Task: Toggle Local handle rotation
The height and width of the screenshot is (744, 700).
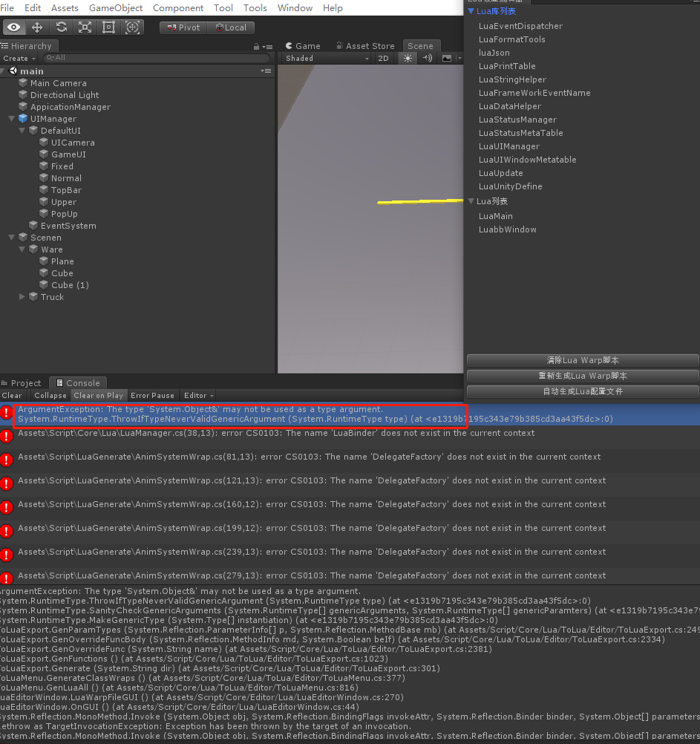Action: (231, 27)
